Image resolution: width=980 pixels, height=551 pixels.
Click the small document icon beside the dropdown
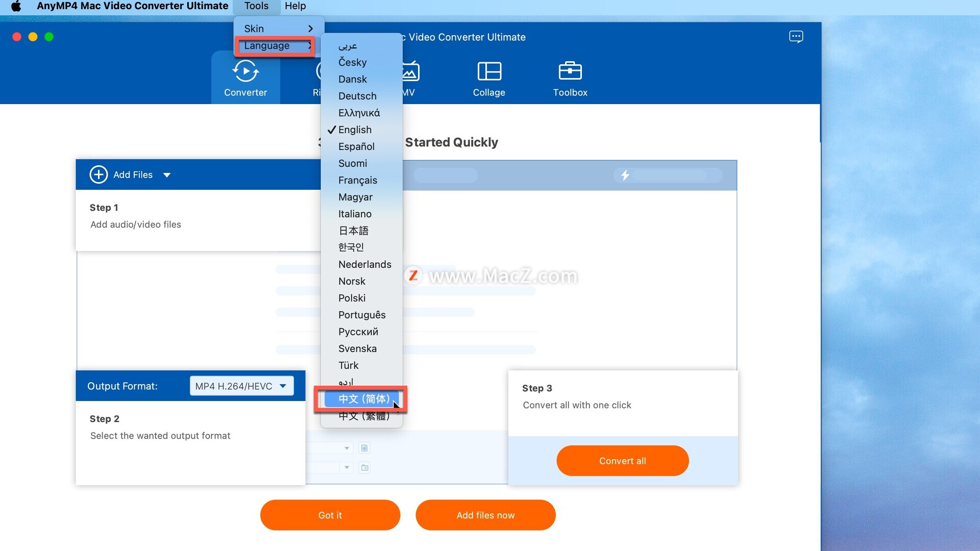click(x=364, y=448)
